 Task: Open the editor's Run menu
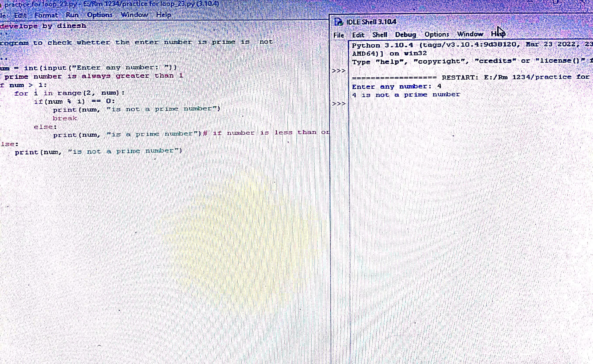(72, 15)
